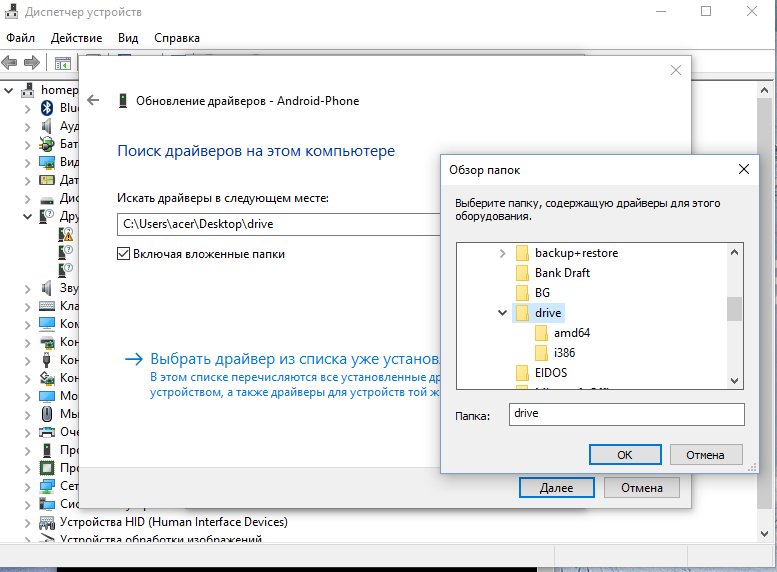Expand the HID devices tree node

point(26,522)
